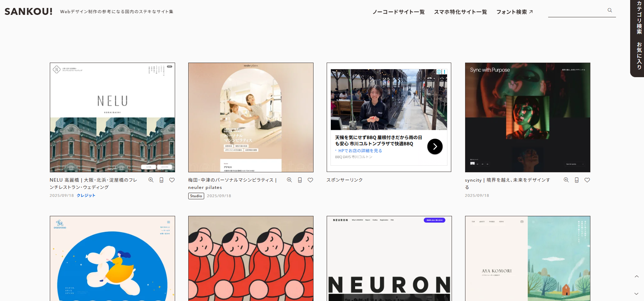Viewport: 644px width, 301px height.
Task: View neuler pilates smartphone preview icon
Action: tap(300, 180)
